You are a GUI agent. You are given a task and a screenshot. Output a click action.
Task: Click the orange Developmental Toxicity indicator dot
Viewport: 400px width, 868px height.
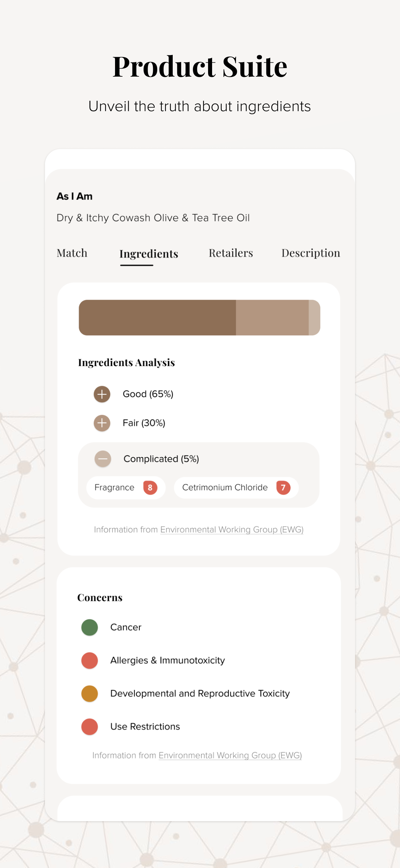(x=90, y=694)
